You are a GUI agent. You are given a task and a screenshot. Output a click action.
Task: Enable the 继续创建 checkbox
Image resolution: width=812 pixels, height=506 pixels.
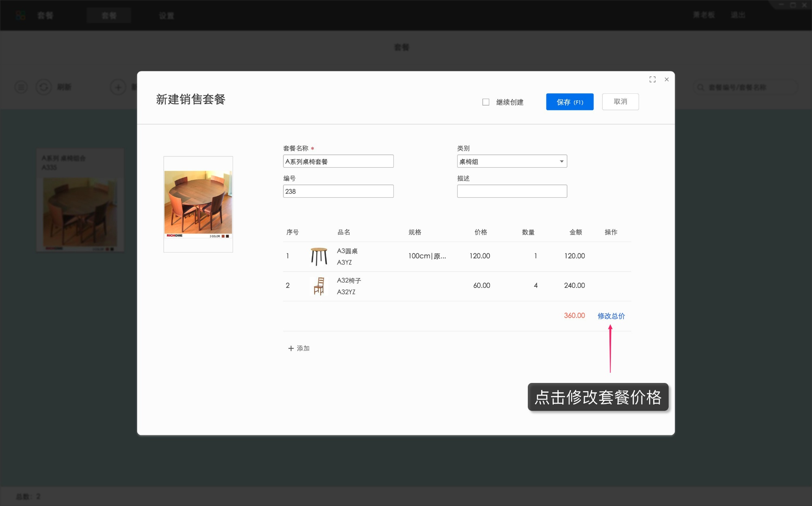pyautogui.click(x=486, y=102)
